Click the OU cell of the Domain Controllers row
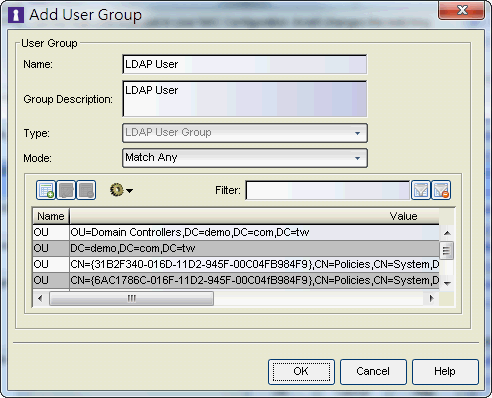492x398 pixels. (x=51, y=232)
